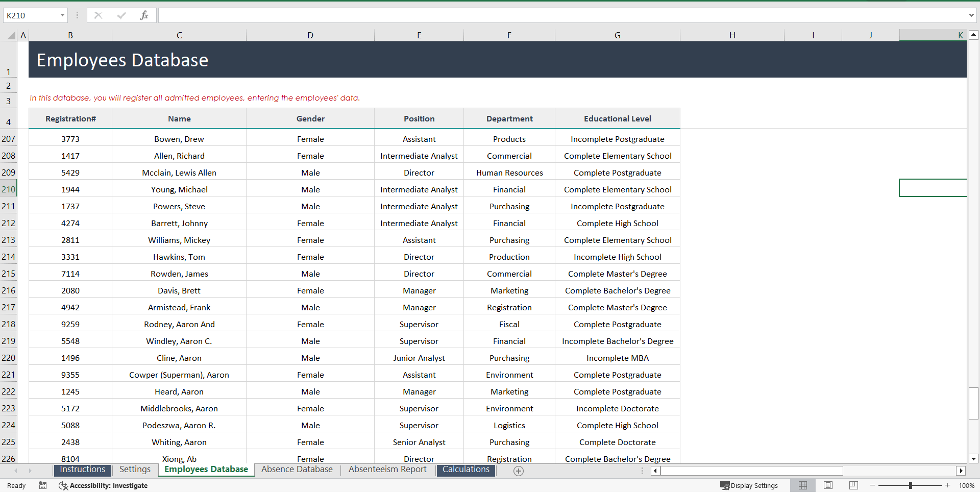Click the horizontal scroll left arrow
980x493 pixels.
click(x=655, y=471)
